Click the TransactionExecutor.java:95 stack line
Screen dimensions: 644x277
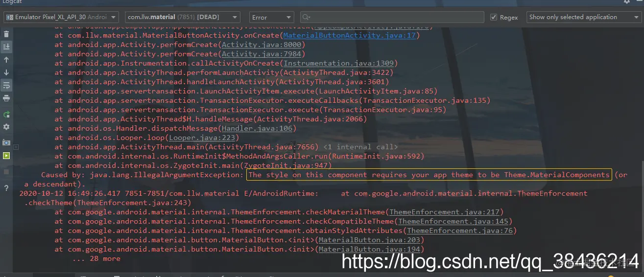(x=250, y=110)
